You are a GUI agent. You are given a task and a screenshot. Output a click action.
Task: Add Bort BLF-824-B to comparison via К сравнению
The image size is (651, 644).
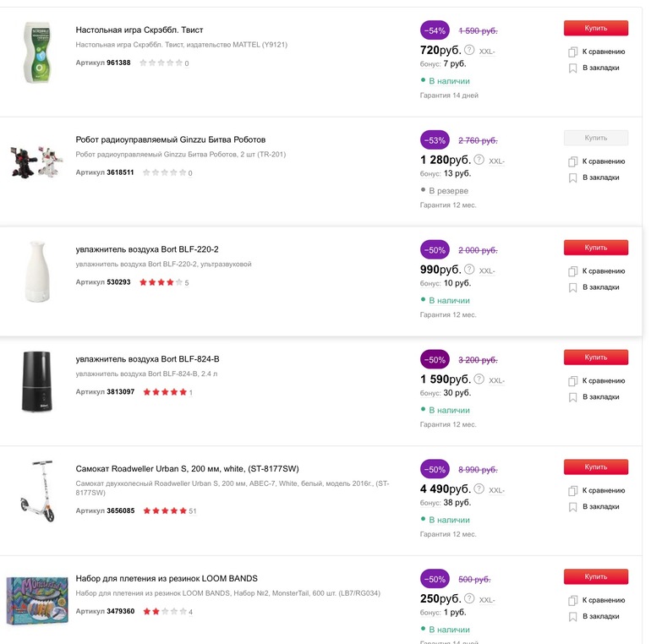click(x=603, y=381)
